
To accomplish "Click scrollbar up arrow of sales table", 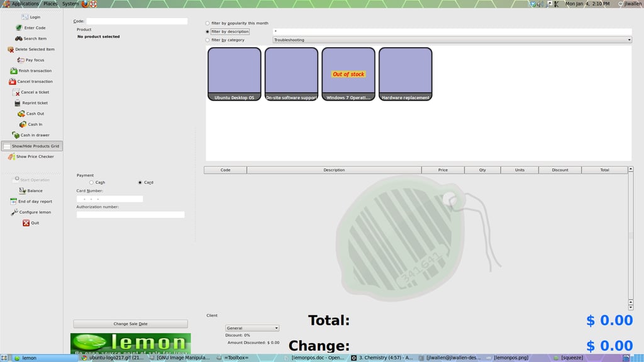I will [631, 169].
